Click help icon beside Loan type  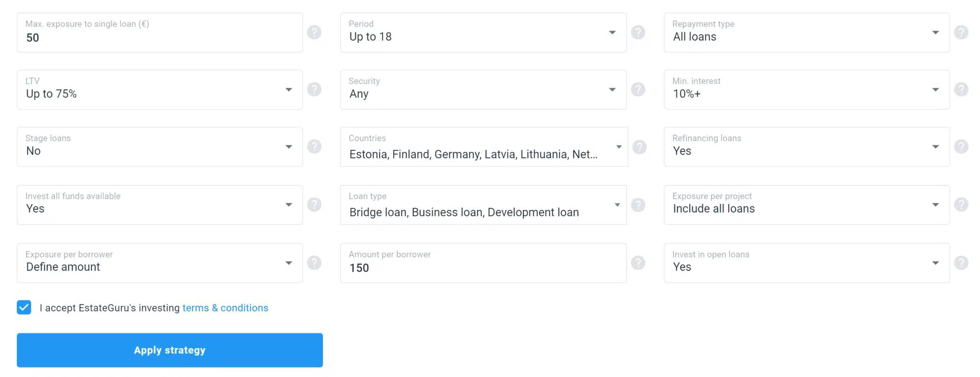tap(638, 205)
